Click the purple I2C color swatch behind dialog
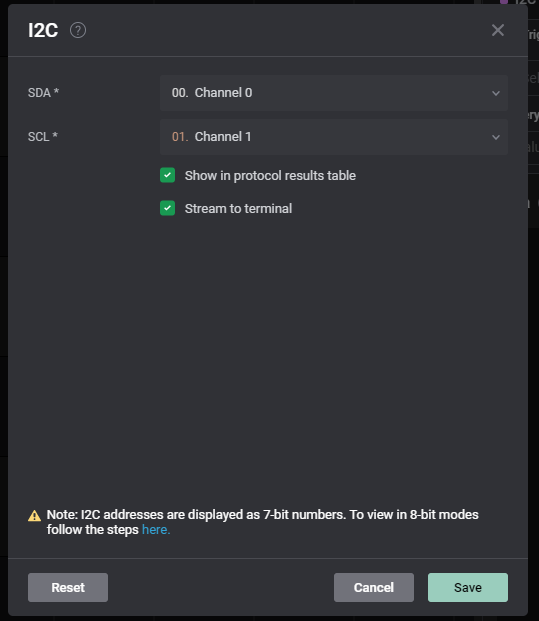539x621 pixels. [x=504, y=2]
